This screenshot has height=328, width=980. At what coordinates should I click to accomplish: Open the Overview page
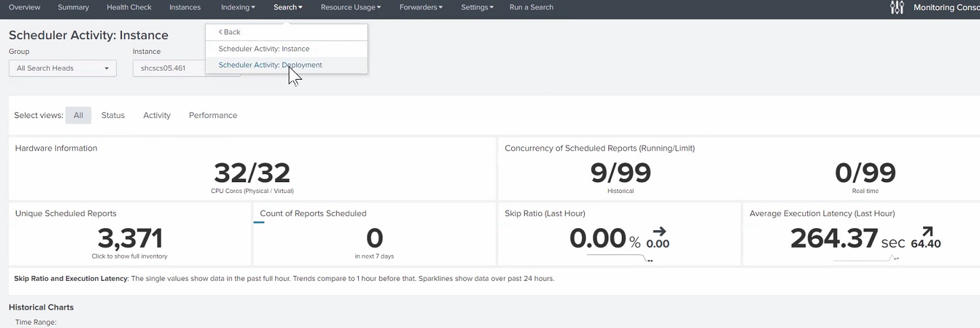(24, 7)
